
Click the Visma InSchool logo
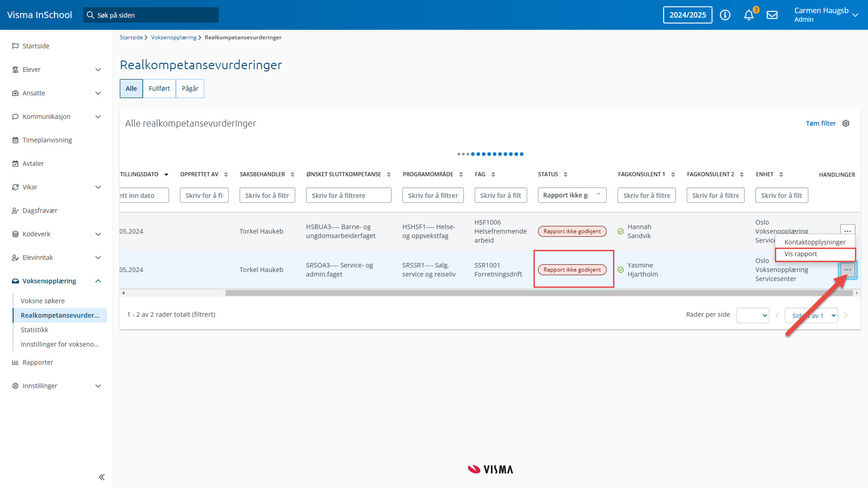(40, 15)
